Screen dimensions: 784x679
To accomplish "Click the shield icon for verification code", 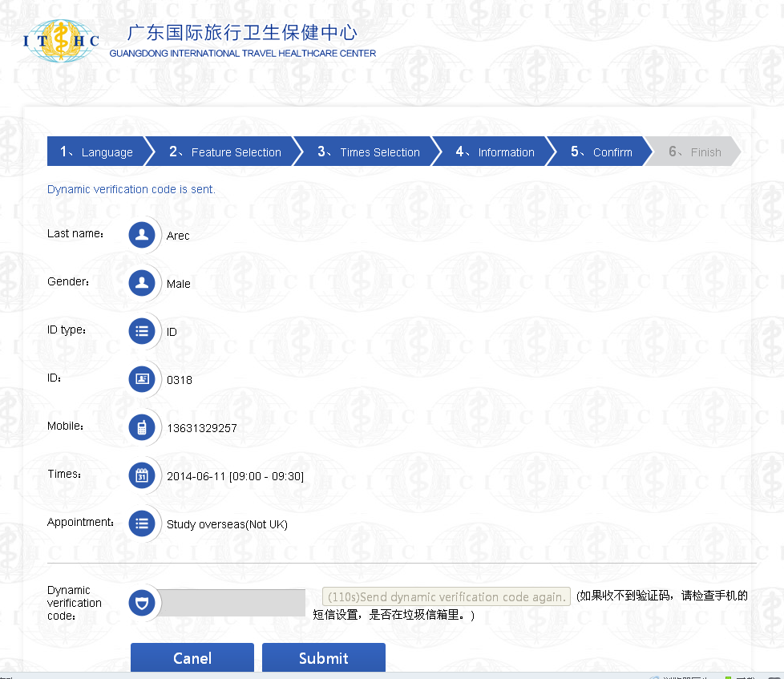I will coord(142,602).
